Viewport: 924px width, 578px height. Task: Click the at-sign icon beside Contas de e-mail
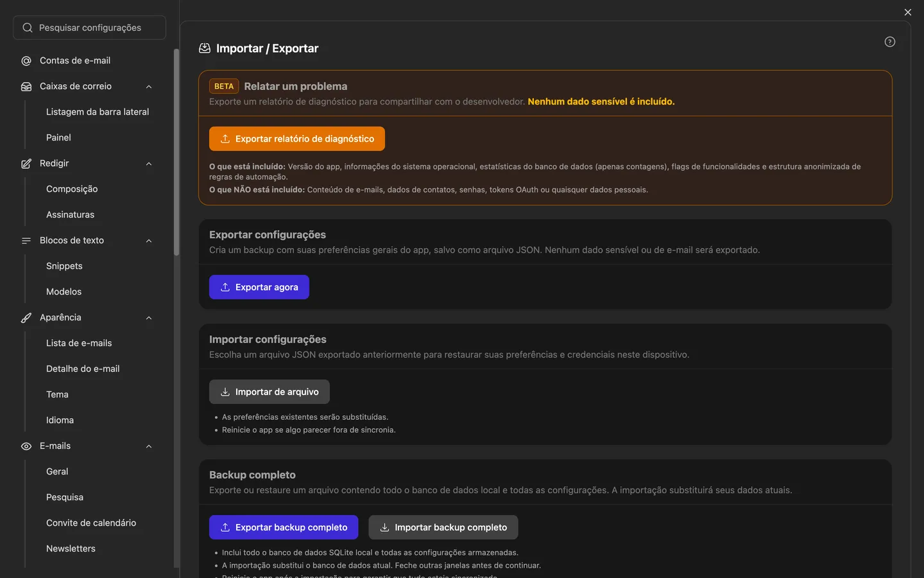point(26,61)
